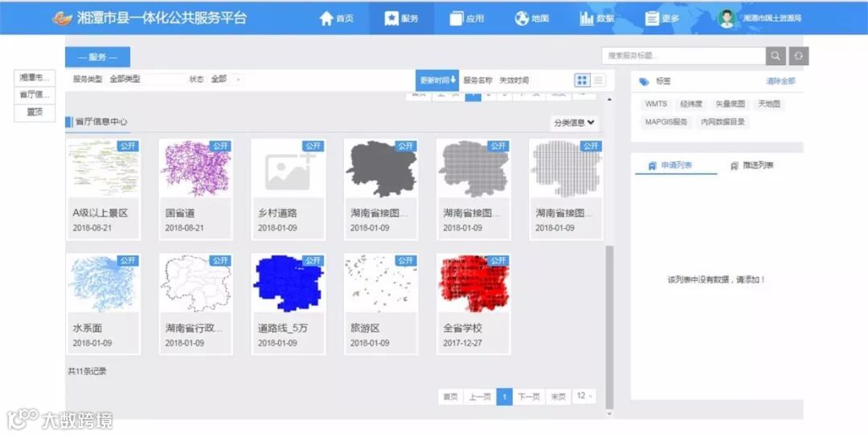Open the 服务 item in the top navigation
This screenshot has width=868, height=436.
[x=402, y=18]
